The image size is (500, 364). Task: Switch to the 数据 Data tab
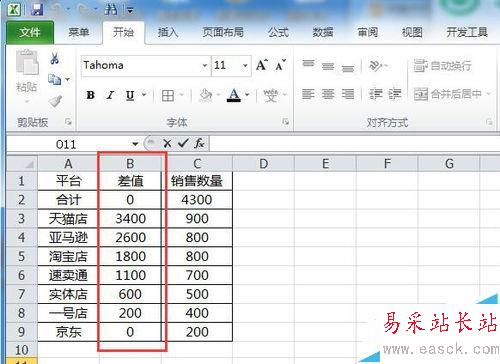323,32
